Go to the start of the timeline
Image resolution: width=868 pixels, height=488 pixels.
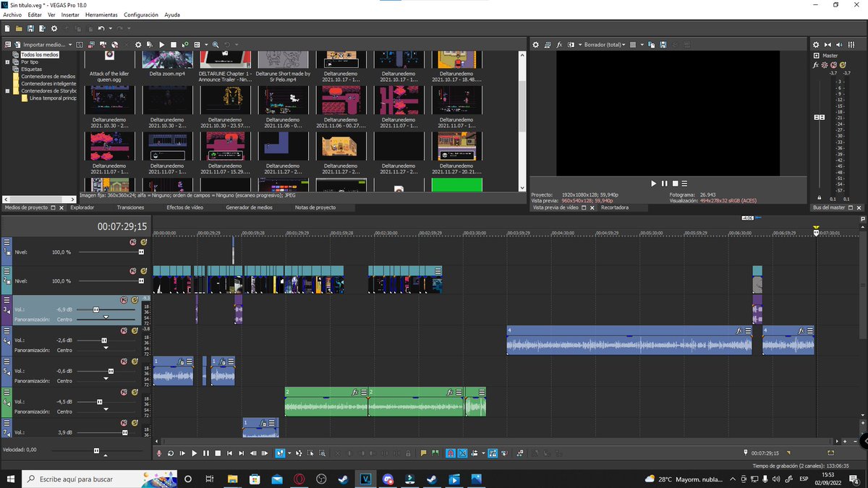click(x=229, y=453)
